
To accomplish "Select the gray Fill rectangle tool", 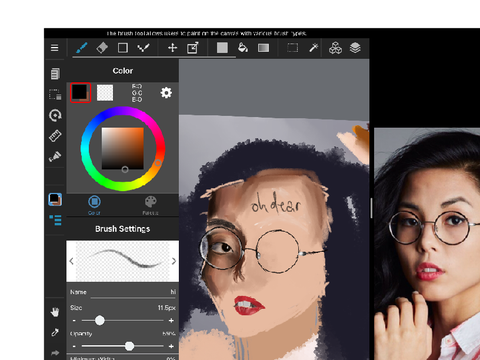I will point(222,48).
